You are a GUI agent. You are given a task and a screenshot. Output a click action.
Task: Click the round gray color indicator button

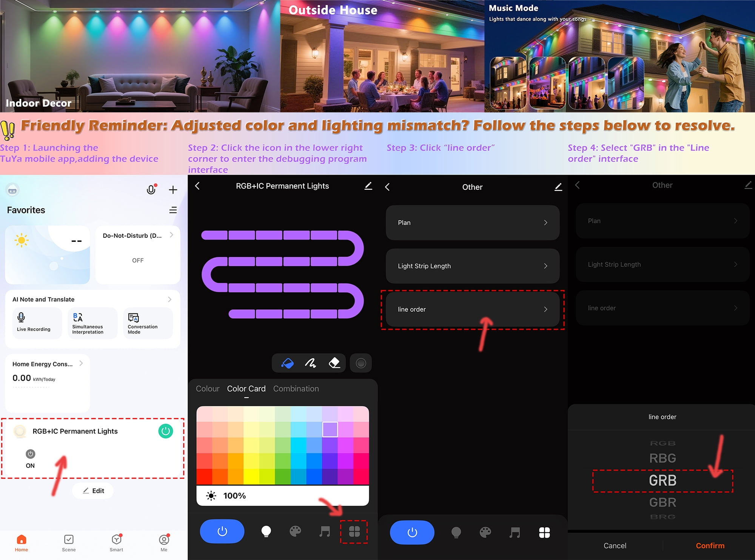[x=361, y=363]
